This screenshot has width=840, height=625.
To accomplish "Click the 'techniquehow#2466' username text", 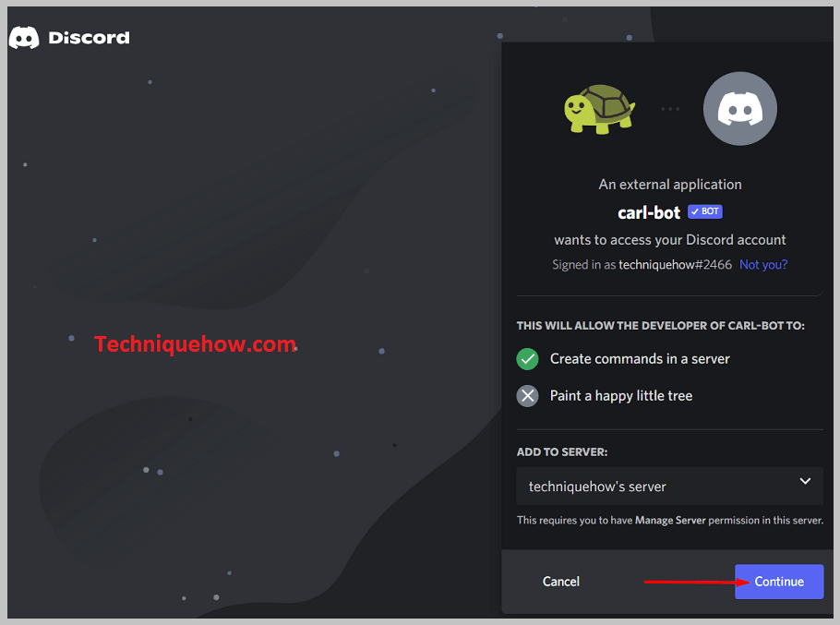I will click(x=675, y=265).
